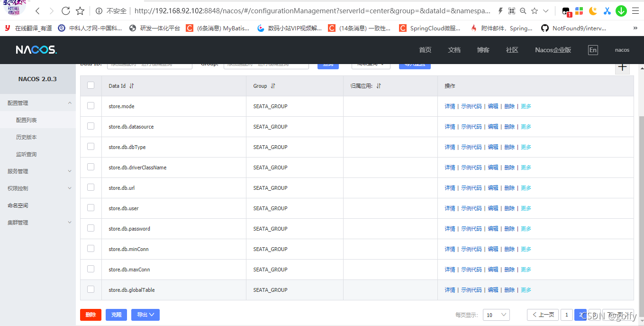Open the page size dropdown showing 10
644x326 pixels.
pyautogui.click(x=496, y=315)
